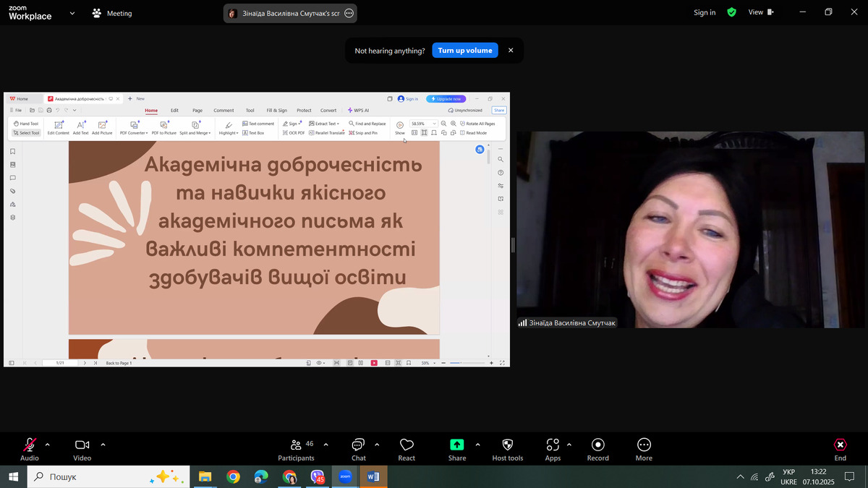Start camera with the Video button
The image size is (868, 488).
[82, 445]
